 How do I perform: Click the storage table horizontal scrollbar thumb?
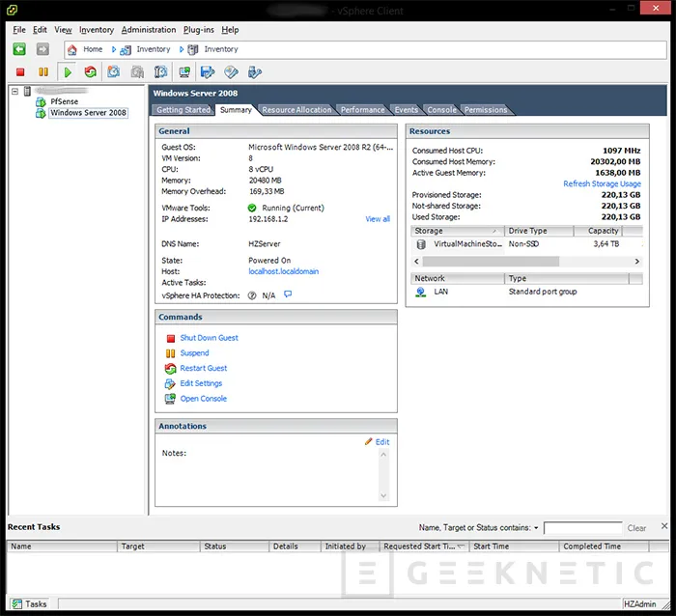click(491, 262)
